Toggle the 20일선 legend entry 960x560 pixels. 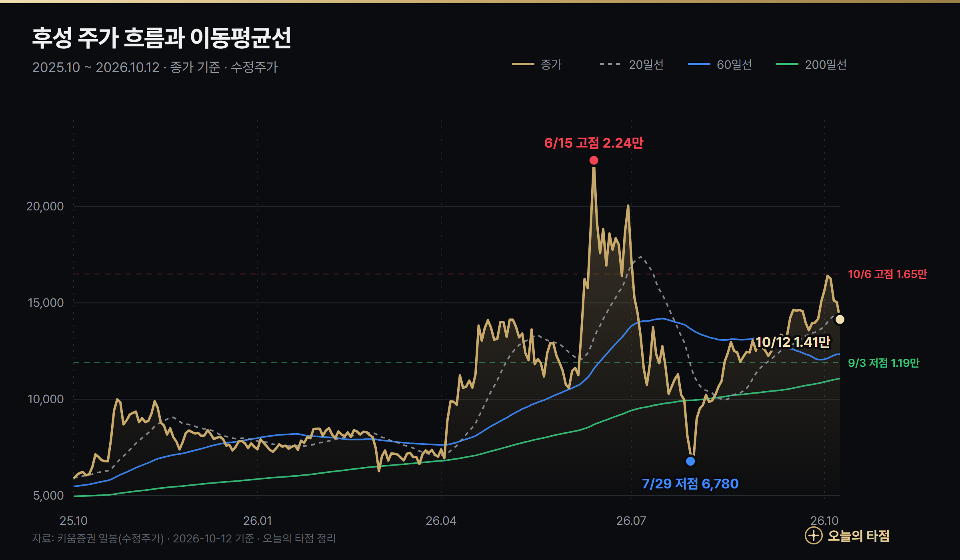[x=632, y=64]
